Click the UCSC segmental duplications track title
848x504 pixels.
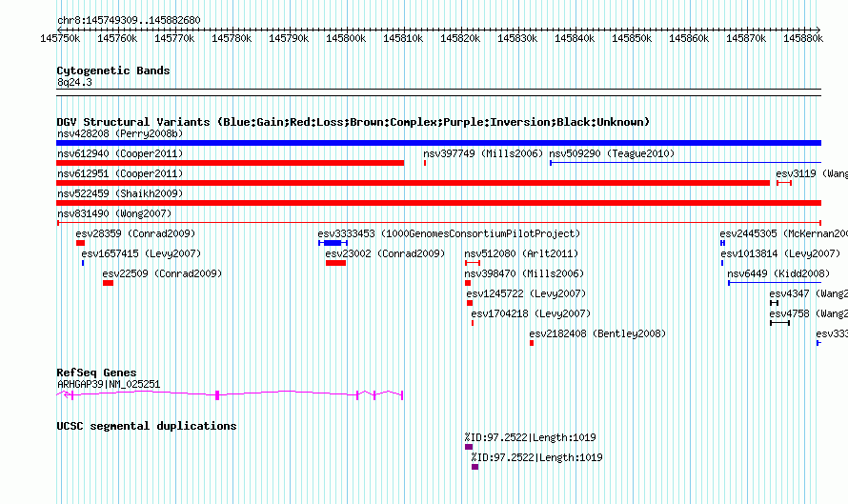pos(147,426)
